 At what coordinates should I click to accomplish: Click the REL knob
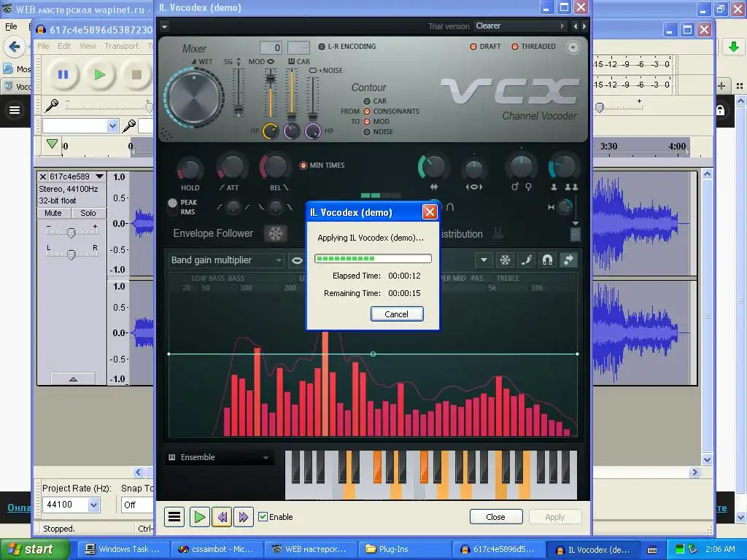[x=275, y=167]
